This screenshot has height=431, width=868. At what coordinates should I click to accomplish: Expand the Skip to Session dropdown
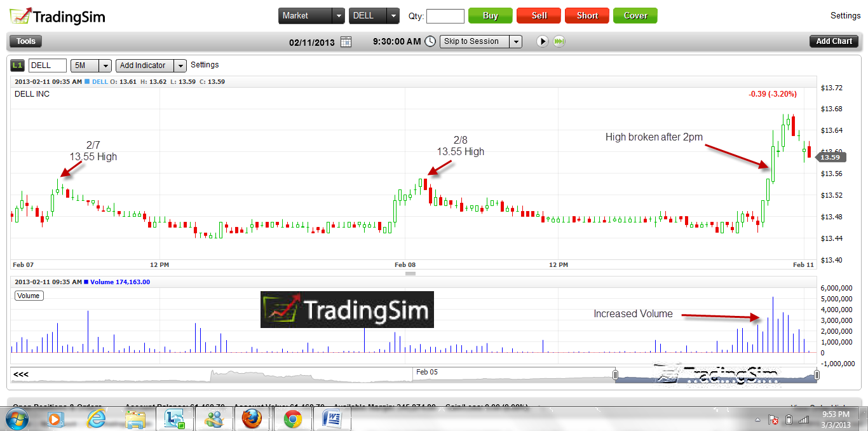tap(515, 41)
